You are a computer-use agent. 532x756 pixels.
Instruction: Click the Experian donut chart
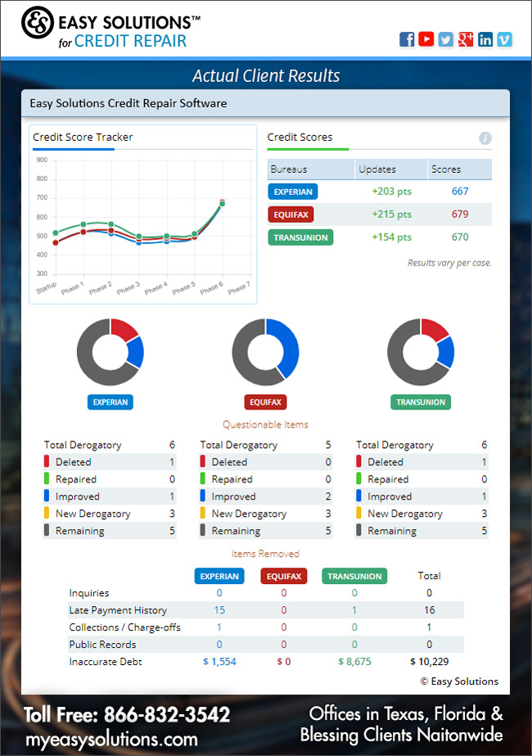tap(110, 352)
